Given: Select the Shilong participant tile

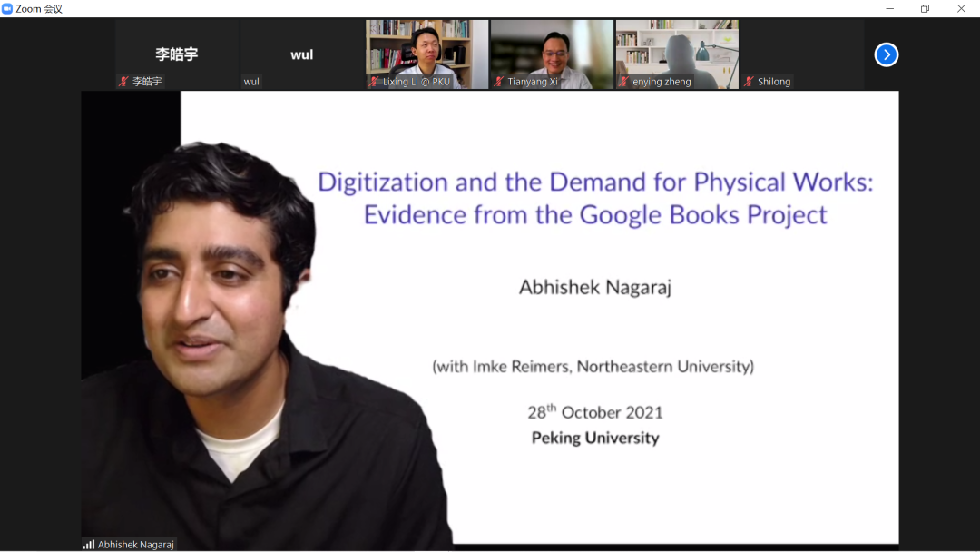Looking at the screenshot, I should pos(802,50).
